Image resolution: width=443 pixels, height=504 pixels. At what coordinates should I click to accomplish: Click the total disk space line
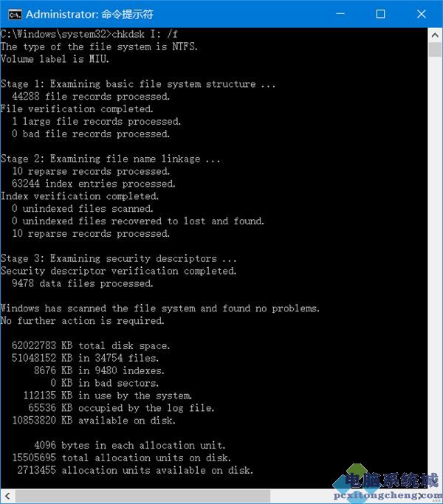(91, 346)
